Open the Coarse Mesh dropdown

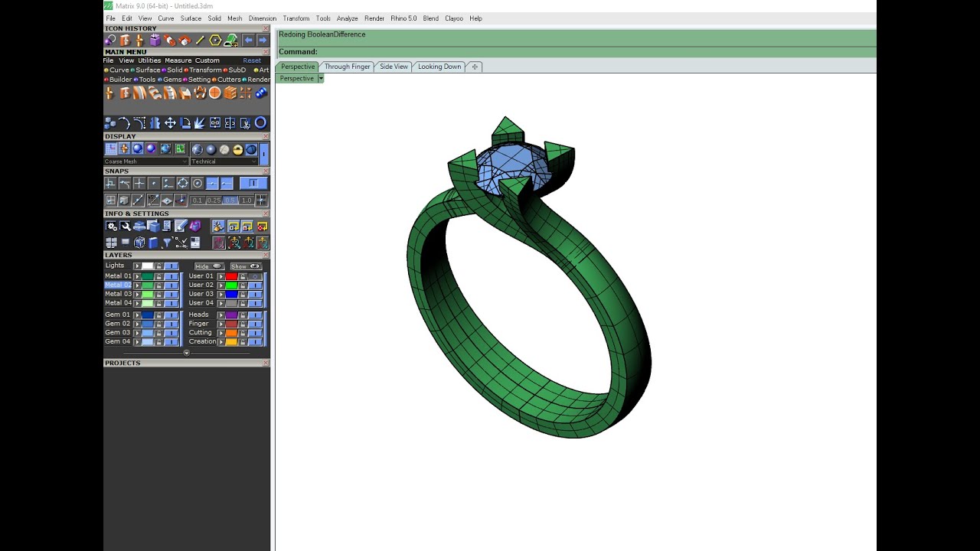[146, 161]
